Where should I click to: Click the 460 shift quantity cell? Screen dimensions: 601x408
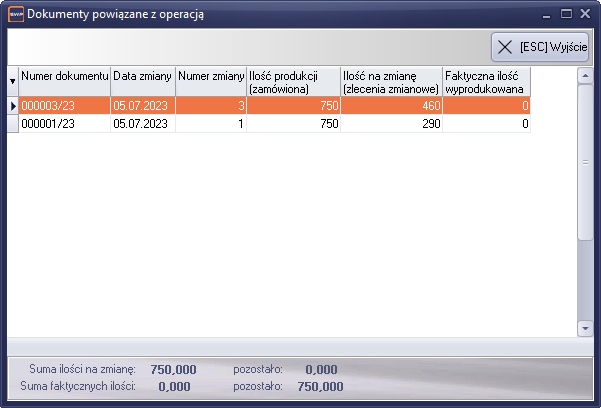point(390,105)
